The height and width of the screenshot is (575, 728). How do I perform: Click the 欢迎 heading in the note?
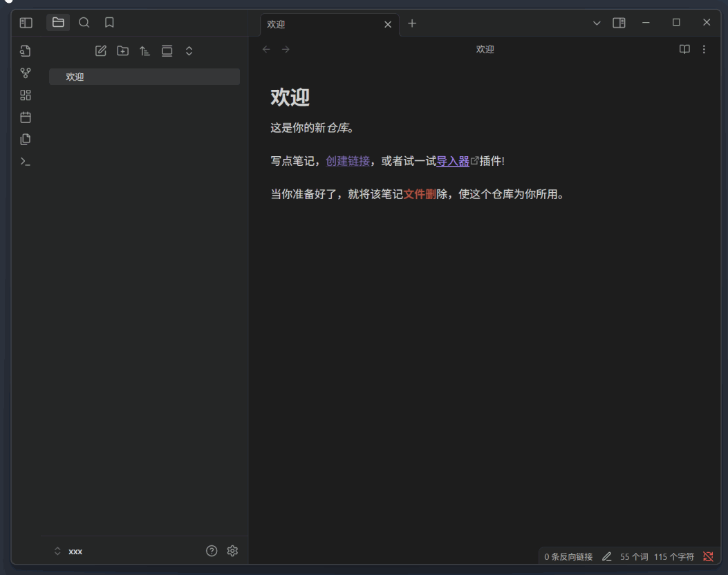click(290, 97)
